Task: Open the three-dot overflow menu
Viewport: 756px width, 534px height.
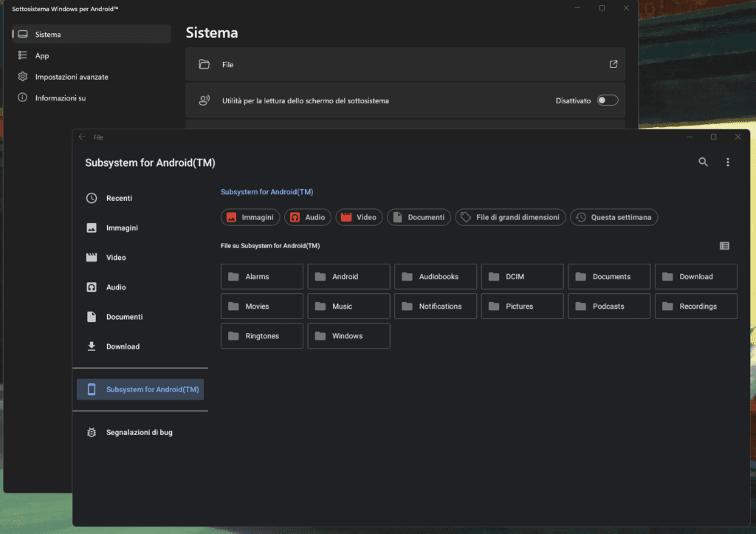Action: pyautogui.click(x=728, y=162)
